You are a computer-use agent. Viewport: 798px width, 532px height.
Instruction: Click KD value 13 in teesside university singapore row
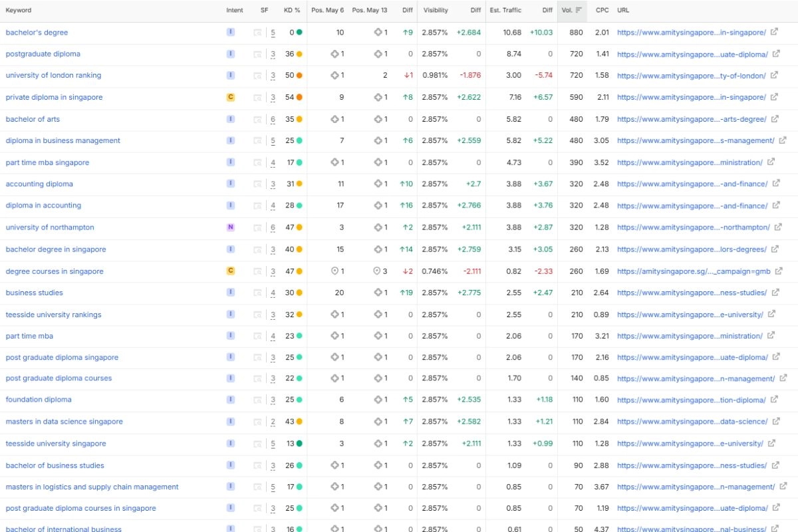click(290, 444)
